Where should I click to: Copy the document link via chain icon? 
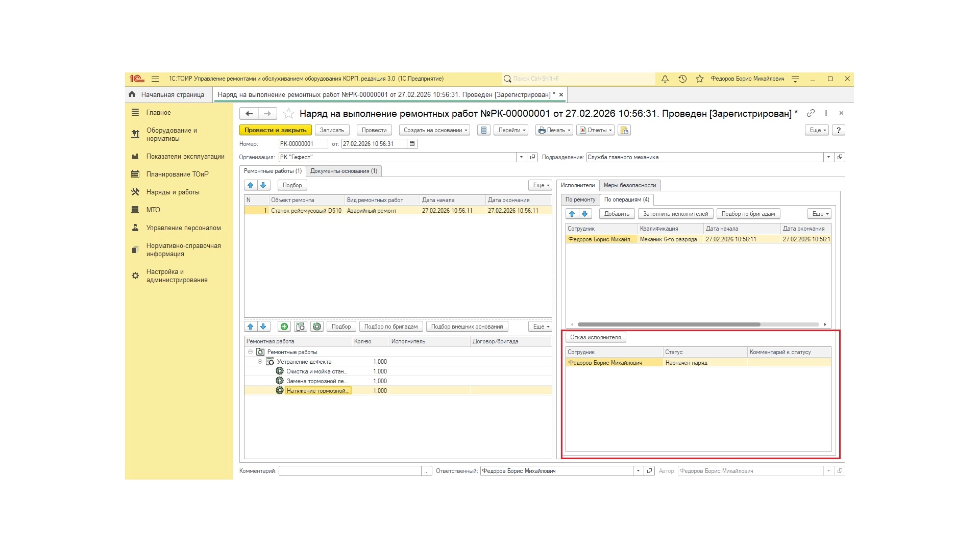[x=811, y=113]
